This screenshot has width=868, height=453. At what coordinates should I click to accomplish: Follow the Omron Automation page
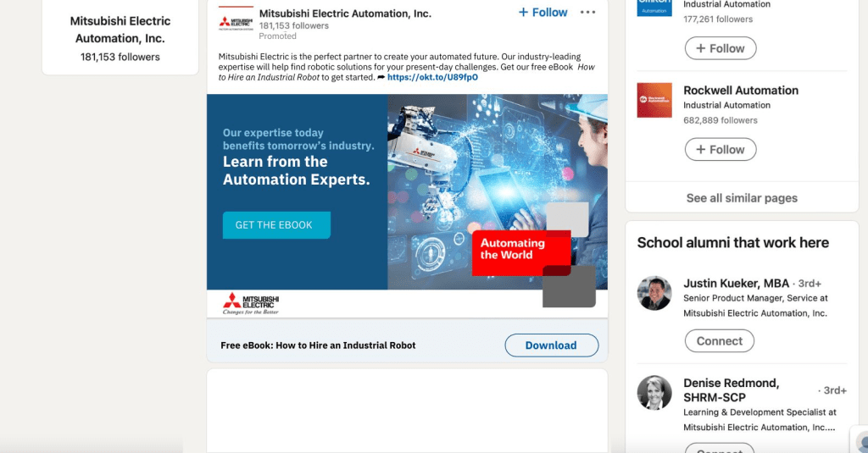(721, 48)
